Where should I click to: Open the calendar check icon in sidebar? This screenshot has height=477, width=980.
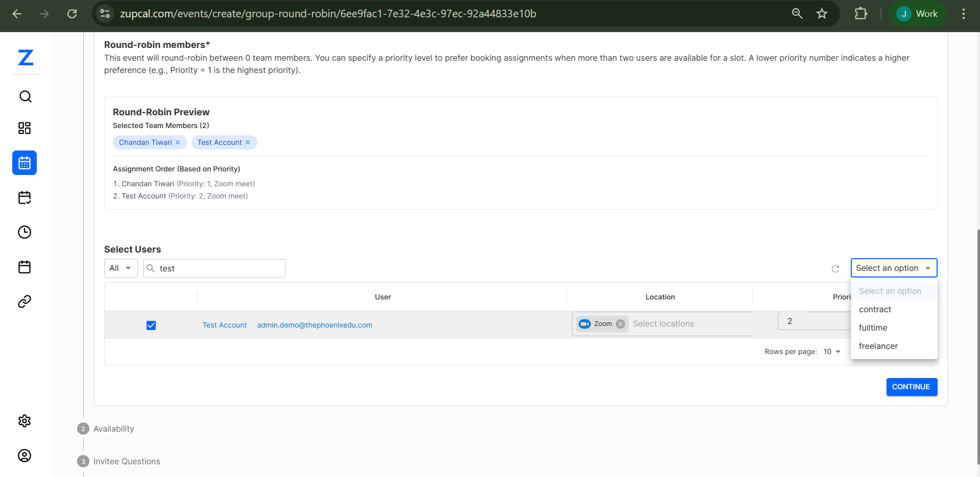[x=25, y=197]
